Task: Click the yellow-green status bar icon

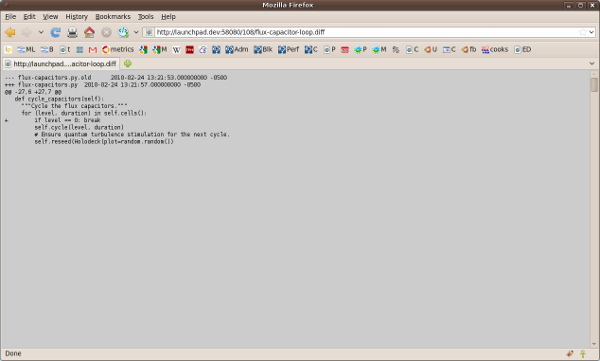Action: [x=582, y=354]
